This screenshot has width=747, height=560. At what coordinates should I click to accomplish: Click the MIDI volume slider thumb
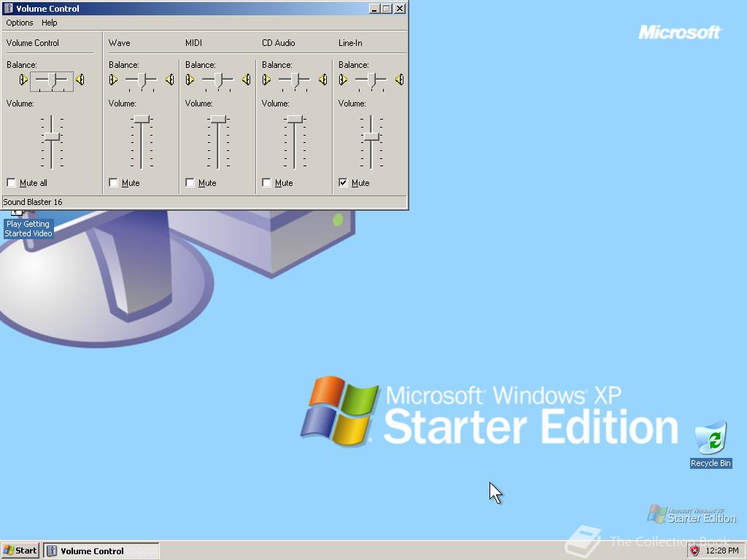point(218,120)
